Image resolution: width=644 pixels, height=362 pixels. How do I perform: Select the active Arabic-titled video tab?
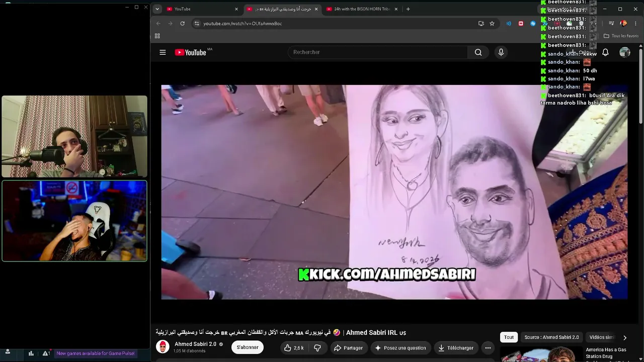tap(282, 9)
